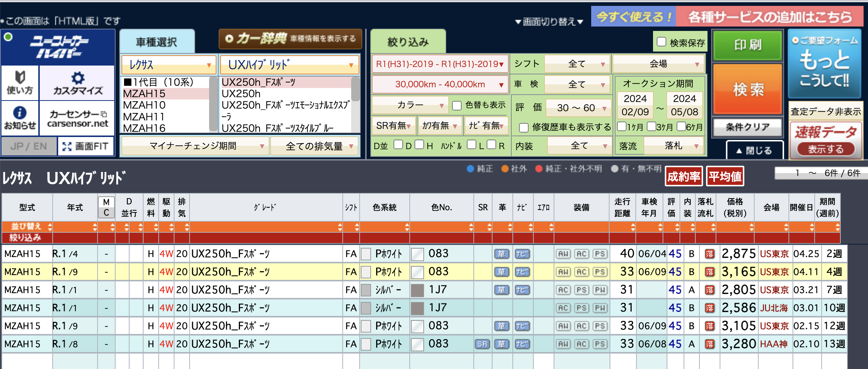Click the ユーストカーハイパー logo
The height and width of the screenshot is (369, 868).
pos(58,47)
